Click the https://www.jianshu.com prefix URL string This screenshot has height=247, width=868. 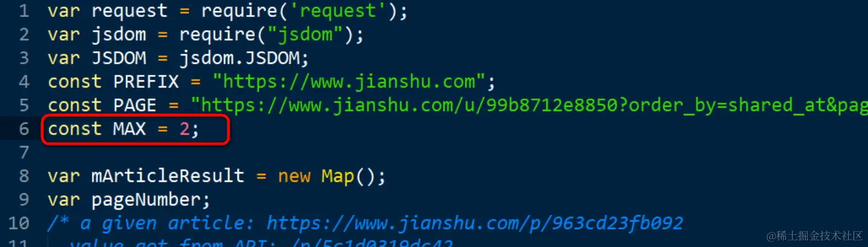[354, 82]
